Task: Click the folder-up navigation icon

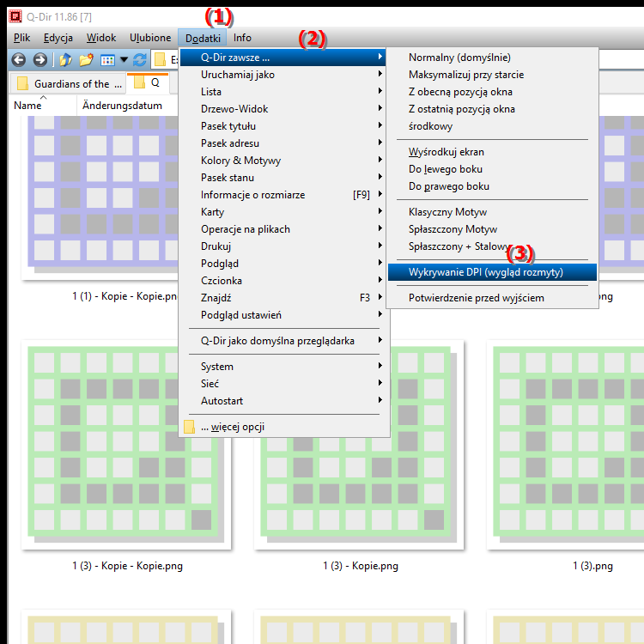Action: [65, 60]
